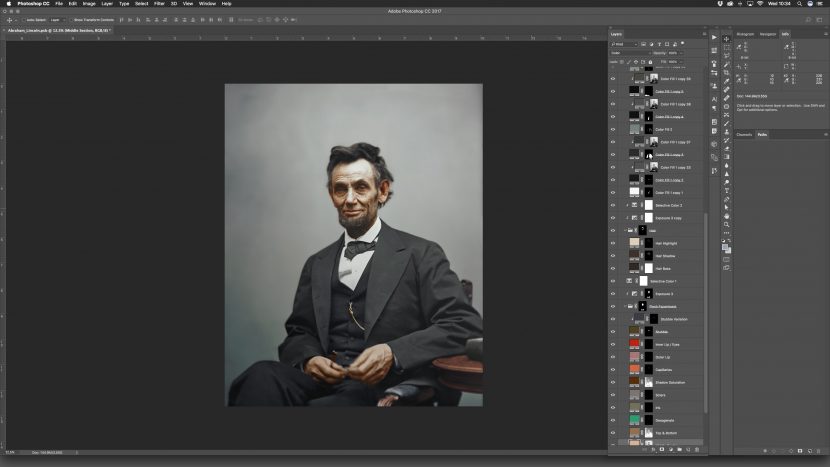Open macOS Spotlight search in menu bar

coord(799,4)
